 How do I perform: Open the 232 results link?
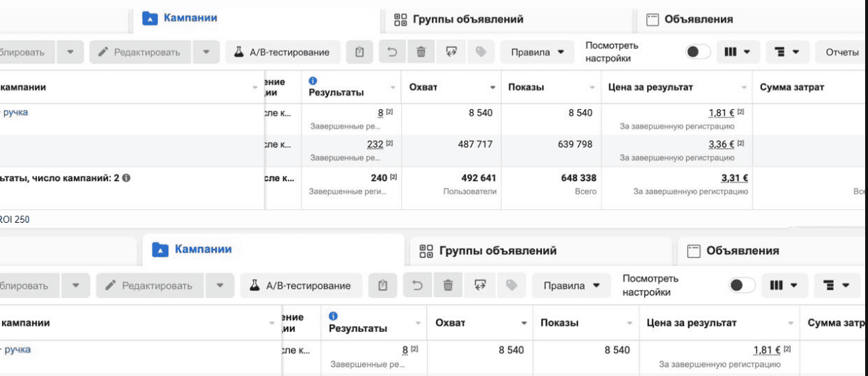[375, 144]
